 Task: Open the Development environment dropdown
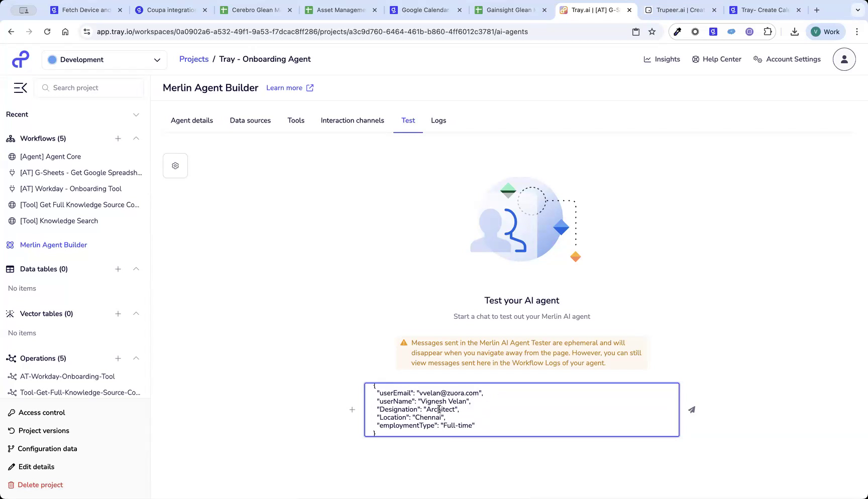(104, 59)
